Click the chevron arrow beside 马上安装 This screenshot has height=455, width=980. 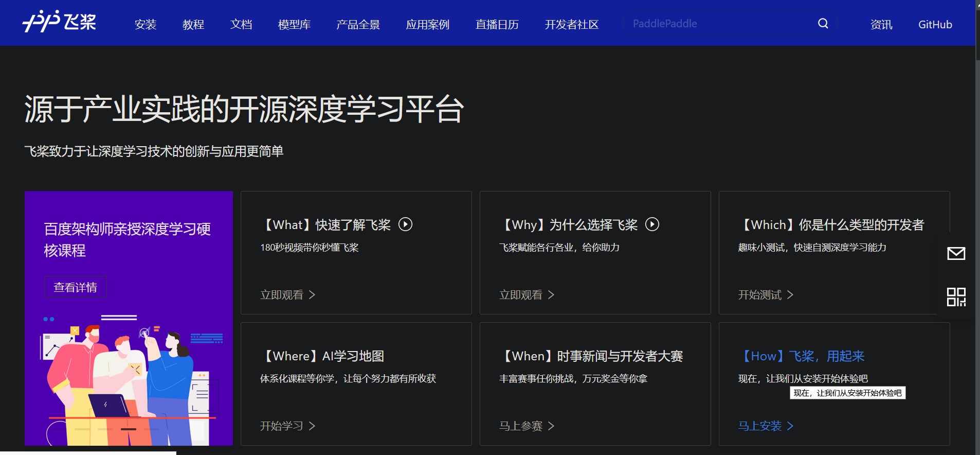coord(790,426)
